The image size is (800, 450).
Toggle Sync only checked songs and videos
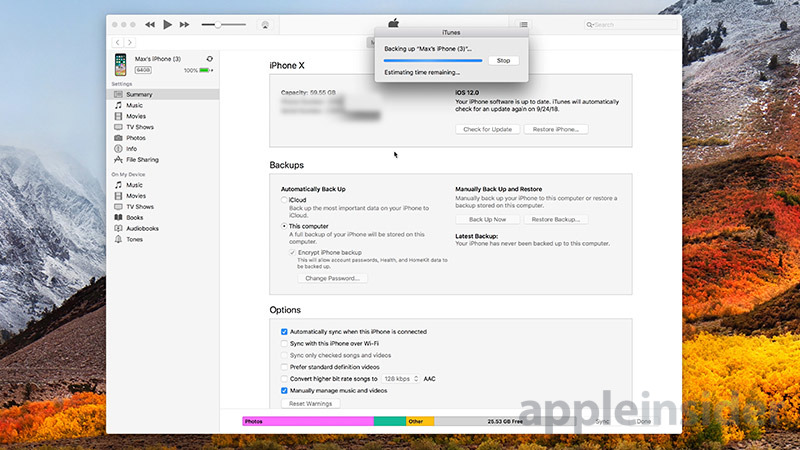(x=284, y=355)
